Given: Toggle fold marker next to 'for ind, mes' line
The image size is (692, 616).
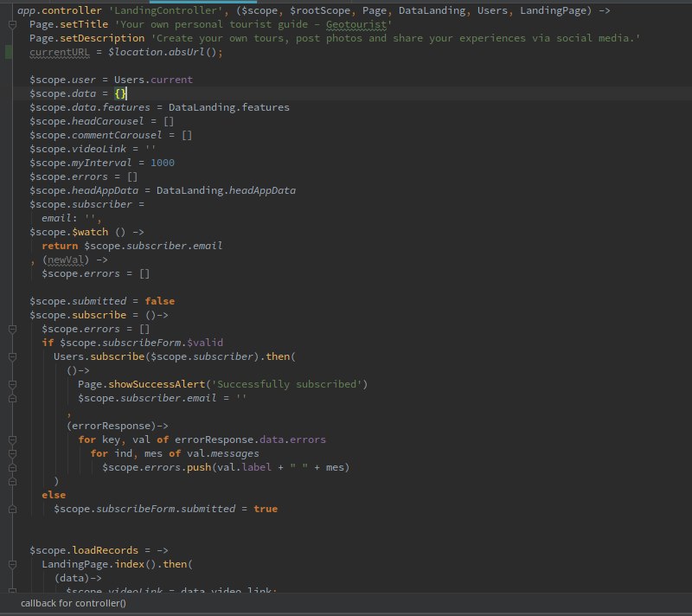Looking at the screenshot, I should pyautogui.click(x=11, y=453).
